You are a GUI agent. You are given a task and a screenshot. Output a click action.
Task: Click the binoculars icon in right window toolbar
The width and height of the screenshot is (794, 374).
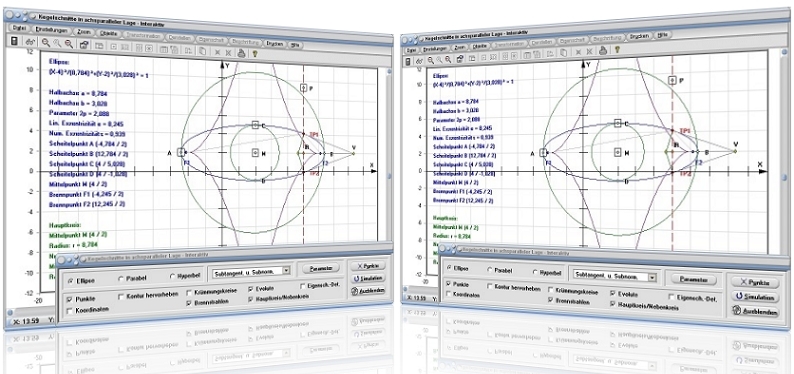(420, 61)
